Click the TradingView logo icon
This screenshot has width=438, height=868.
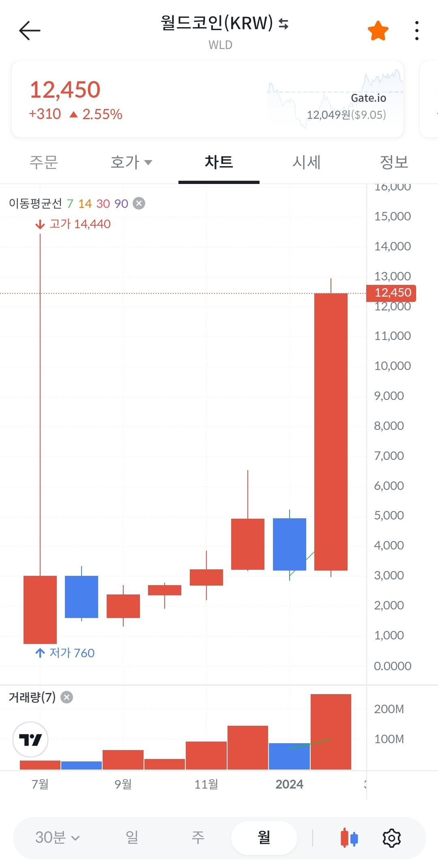point(30,740)
